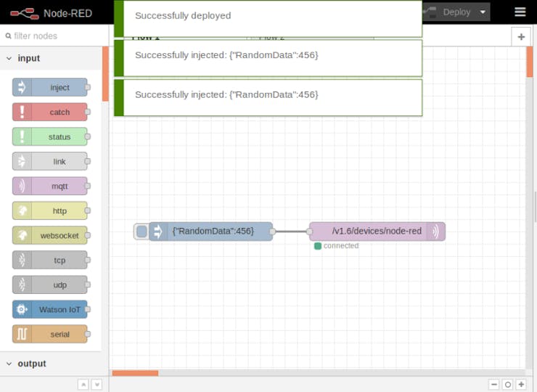The height and width of the screenshot is (392, 537).
Task: Dismiss the Successfully deployed notification
Action: coord(268,19)
